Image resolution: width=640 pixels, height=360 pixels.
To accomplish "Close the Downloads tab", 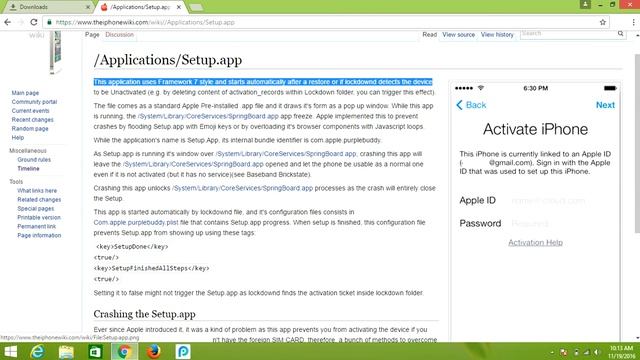I will pyautogui.click(x=88, y=7).
